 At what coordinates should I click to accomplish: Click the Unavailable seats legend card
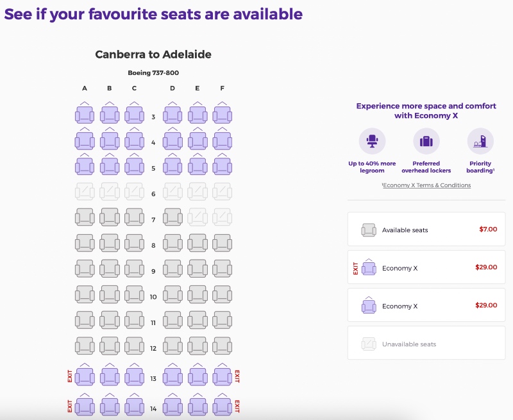426,344
